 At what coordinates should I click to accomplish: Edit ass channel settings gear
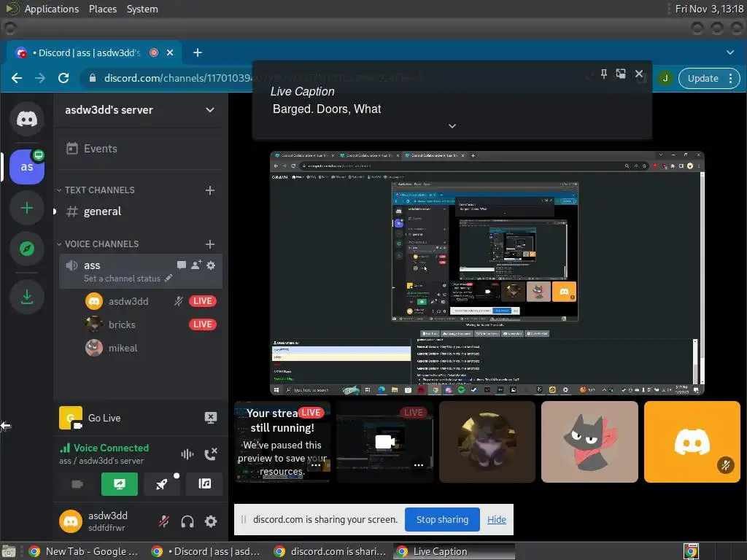click(x=211, y=265)
